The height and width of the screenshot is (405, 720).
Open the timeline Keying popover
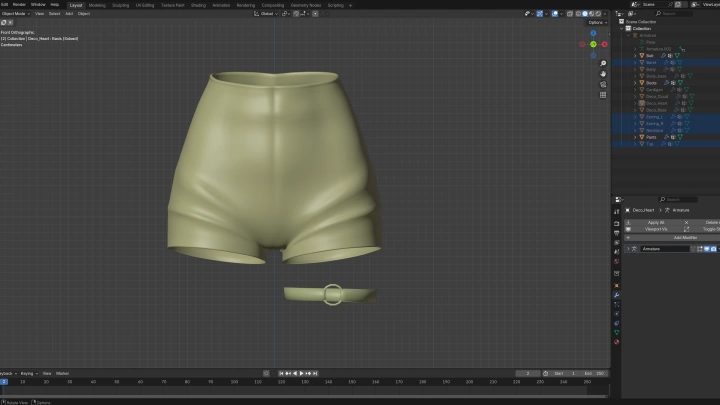pos(29,373)
